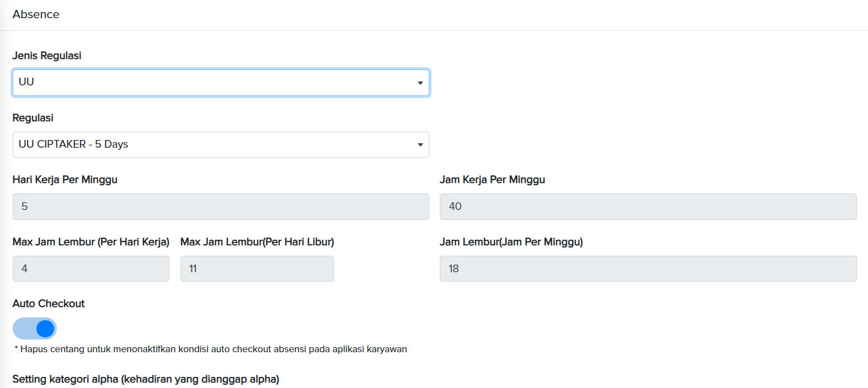Click the Jam Lembur(Jam Per Minggu) label
This screenshot has width=868, height=388.
pyautogui.click(x=511, y=242)
